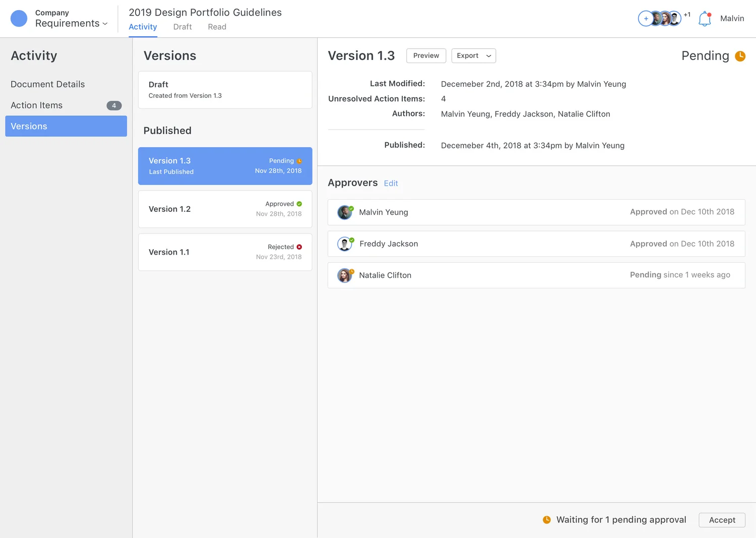Click pending clock icon on Version 1.3 card

[299, 161]
